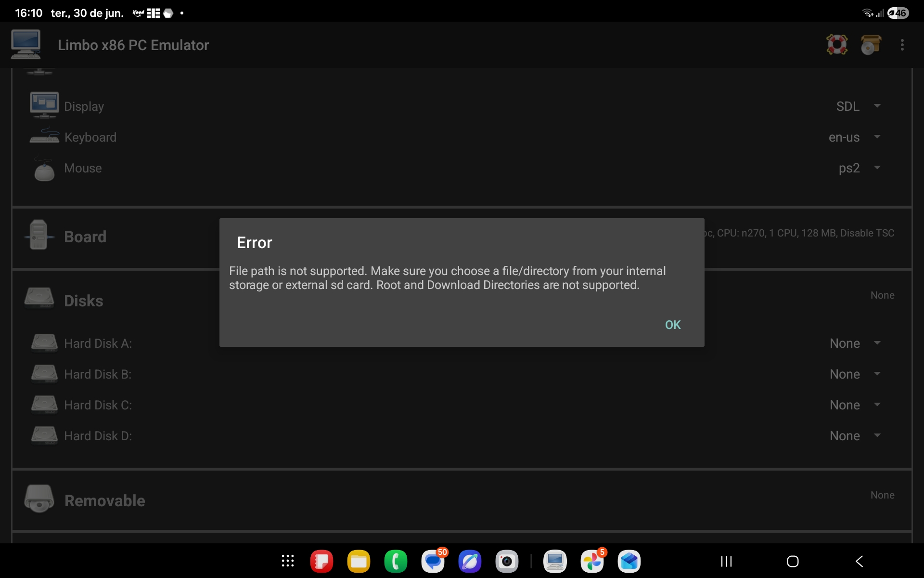Image resolution: width=924 pixels, height=578 pixels.
Task: Tap the Board tower icon
Action: coord(38,235)
